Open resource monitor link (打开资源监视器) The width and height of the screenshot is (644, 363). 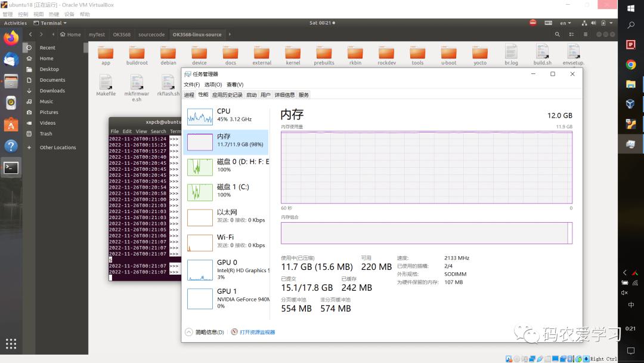(257, 332)
